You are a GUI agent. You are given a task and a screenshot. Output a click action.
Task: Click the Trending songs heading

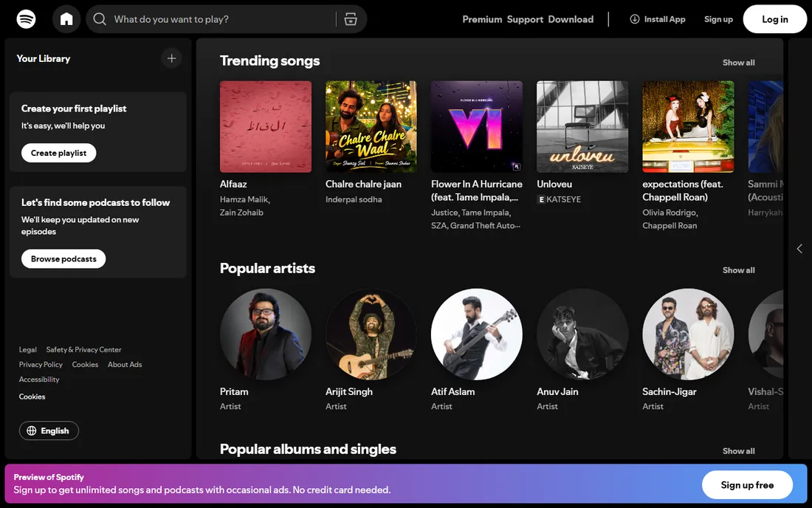[269, 61]
